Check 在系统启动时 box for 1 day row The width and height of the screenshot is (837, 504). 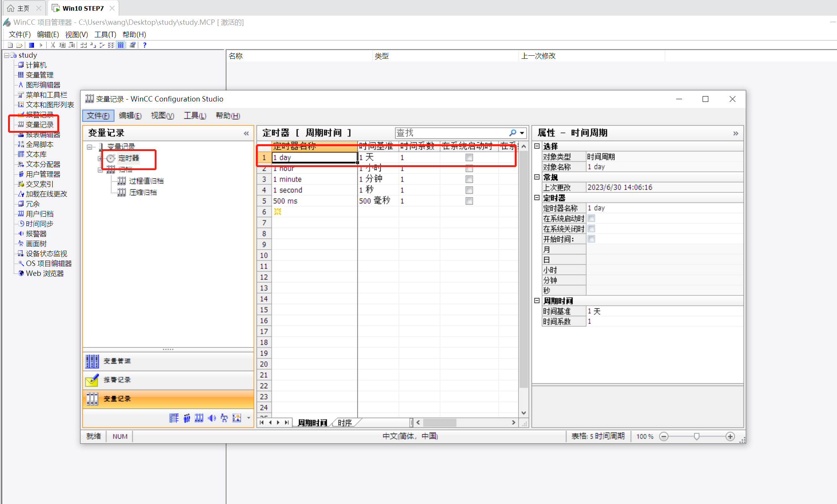tap(469, 158)
